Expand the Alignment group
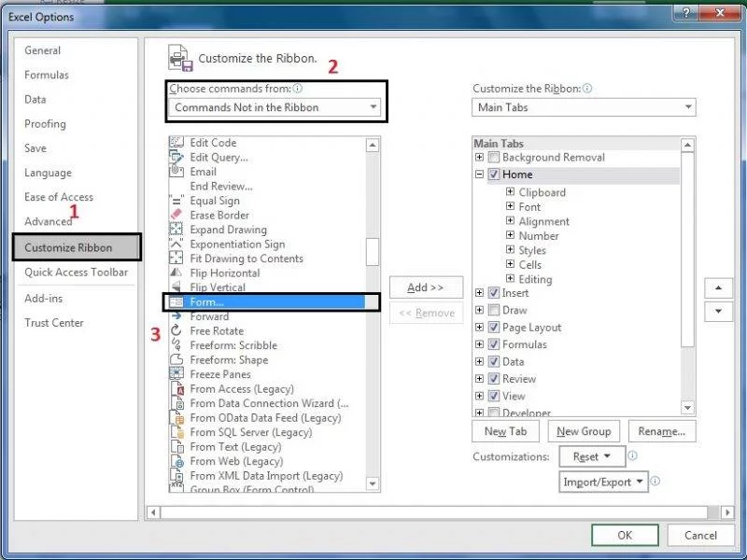The image size is (747, 560). (x=510, y=220)
